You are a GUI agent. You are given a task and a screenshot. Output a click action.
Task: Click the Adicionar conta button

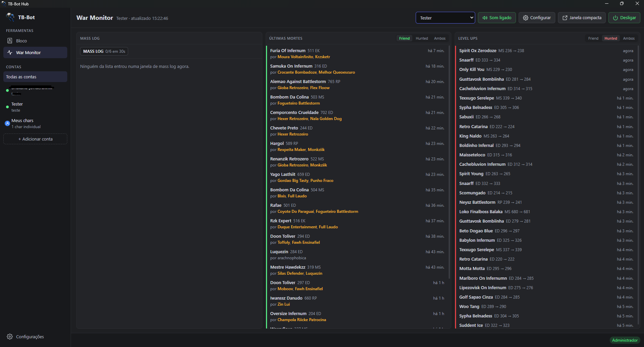point(35,139)
